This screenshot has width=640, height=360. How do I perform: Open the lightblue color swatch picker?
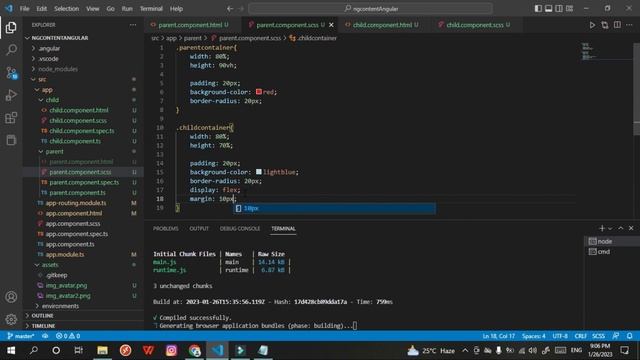[259, 172]
